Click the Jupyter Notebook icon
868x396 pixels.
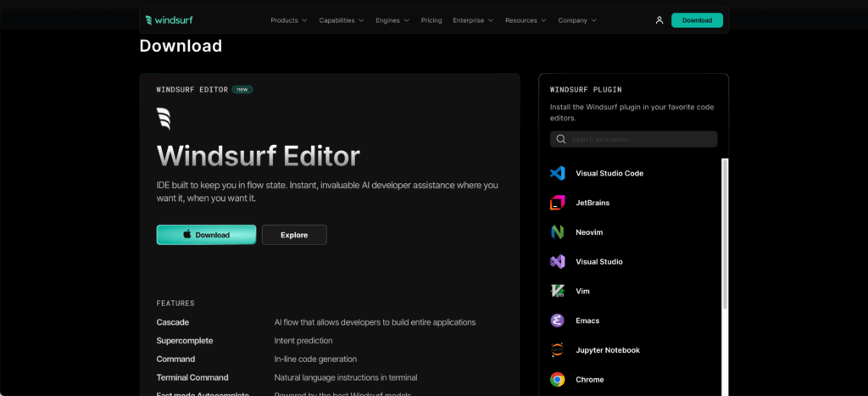pos(558,350)
